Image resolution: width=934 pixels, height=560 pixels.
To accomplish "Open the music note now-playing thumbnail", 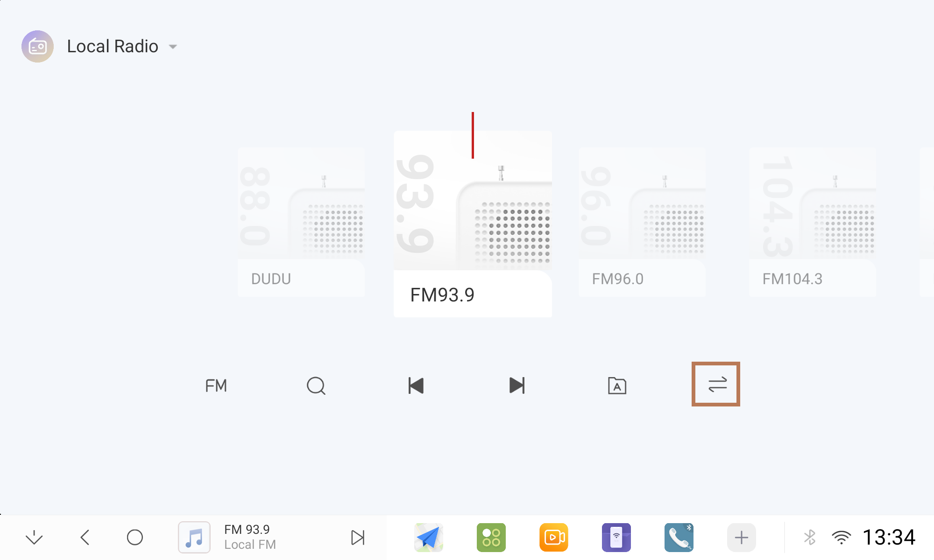I will coord(194,538).
